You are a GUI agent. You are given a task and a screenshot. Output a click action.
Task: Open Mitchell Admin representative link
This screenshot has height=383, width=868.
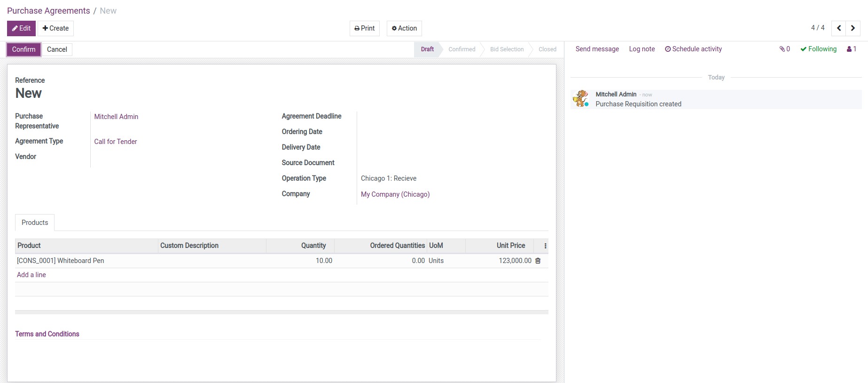pyautogui.click(x=116, y=117)
